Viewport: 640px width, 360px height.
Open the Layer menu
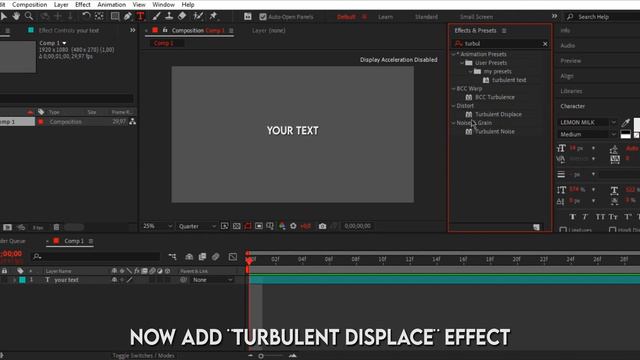[x=61, y=4]
